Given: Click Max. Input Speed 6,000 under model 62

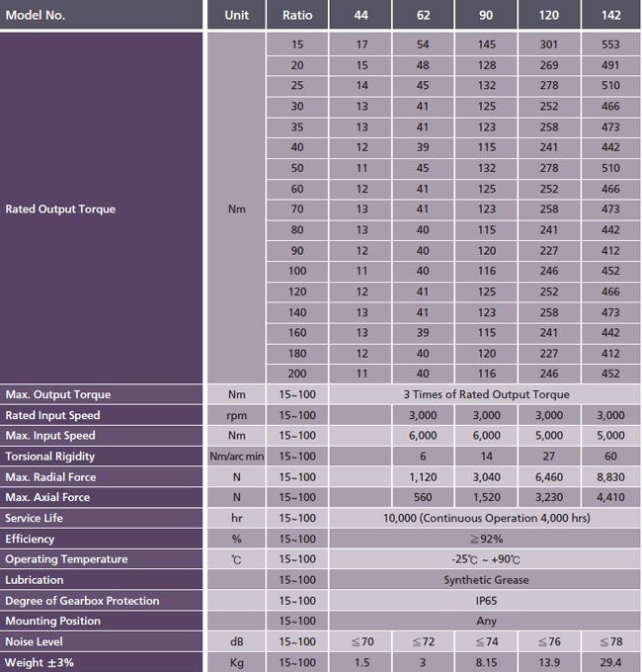Looking at the screenshot, I should click(423, 436).
